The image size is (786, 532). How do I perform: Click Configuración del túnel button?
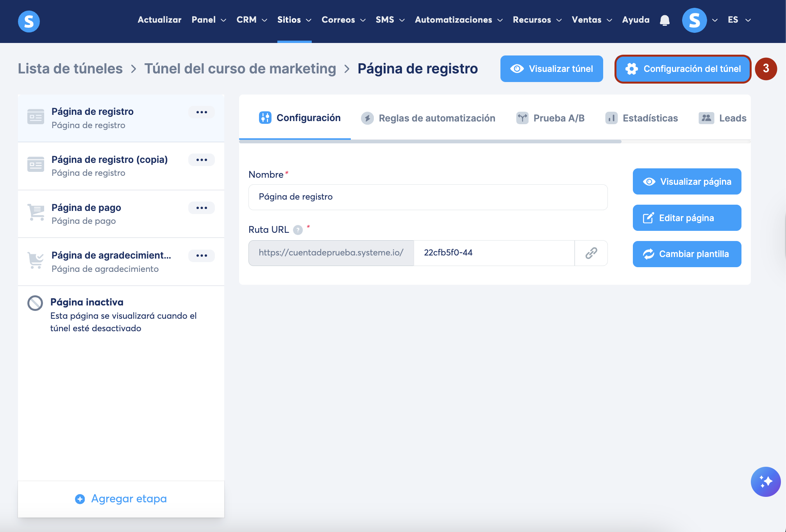click(683, 69)
